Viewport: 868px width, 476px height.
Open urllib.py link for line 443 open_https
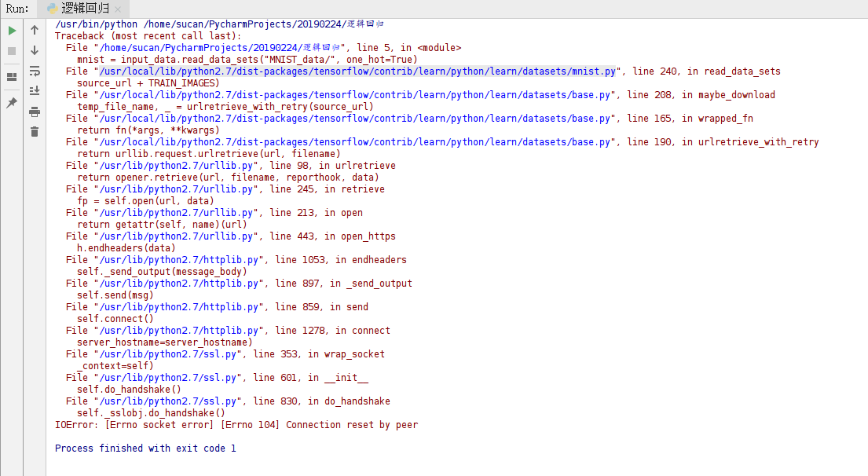click(x=175, y=236)
